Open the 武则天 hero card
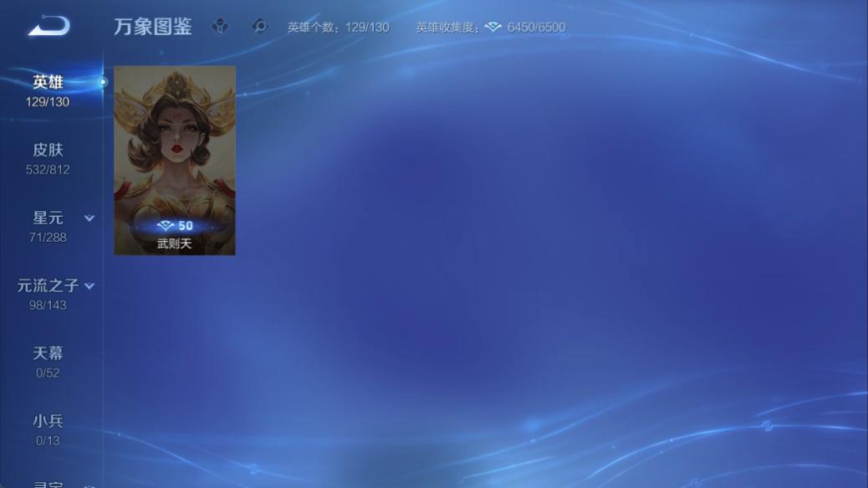 tap(175, 161)
